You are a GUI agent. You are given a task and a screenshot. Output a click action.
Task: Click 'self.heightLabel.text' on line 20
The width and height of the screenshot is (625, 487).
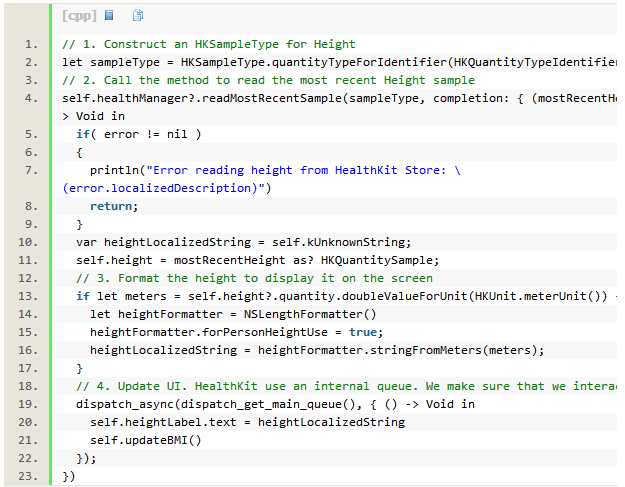166,422
